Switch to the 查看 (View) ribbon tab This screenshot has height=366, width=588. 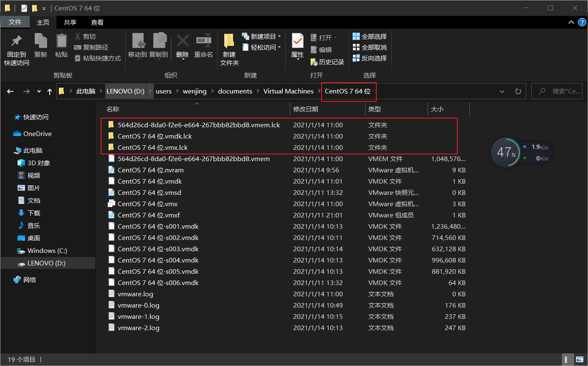pyautogui.click(x=97, y=22)
